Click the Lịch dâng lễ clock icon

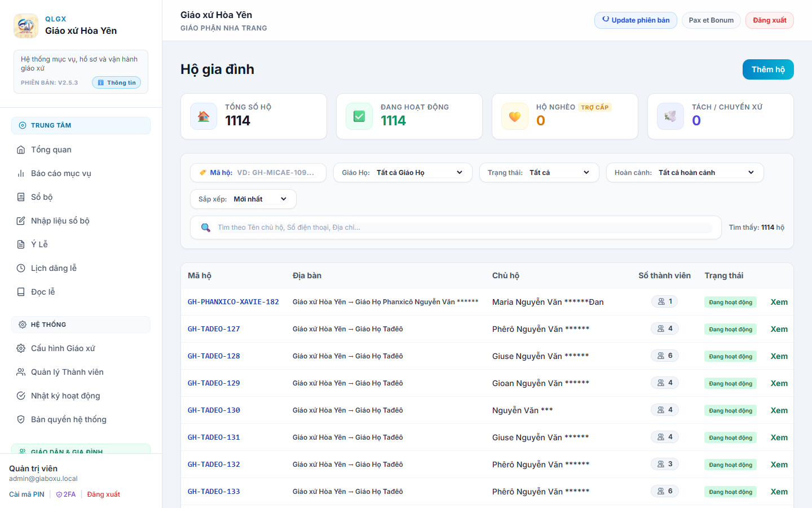click(x=21, y=268)
